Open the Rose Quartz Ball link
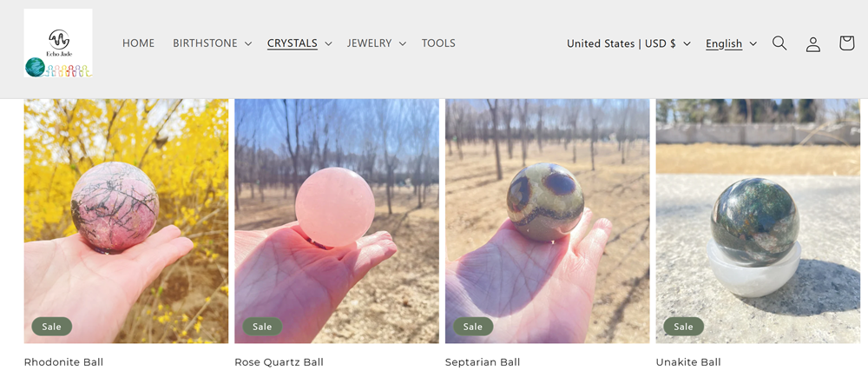Image resolution: width=868 pixels, height=377 pixels. [x=279, y=362]
